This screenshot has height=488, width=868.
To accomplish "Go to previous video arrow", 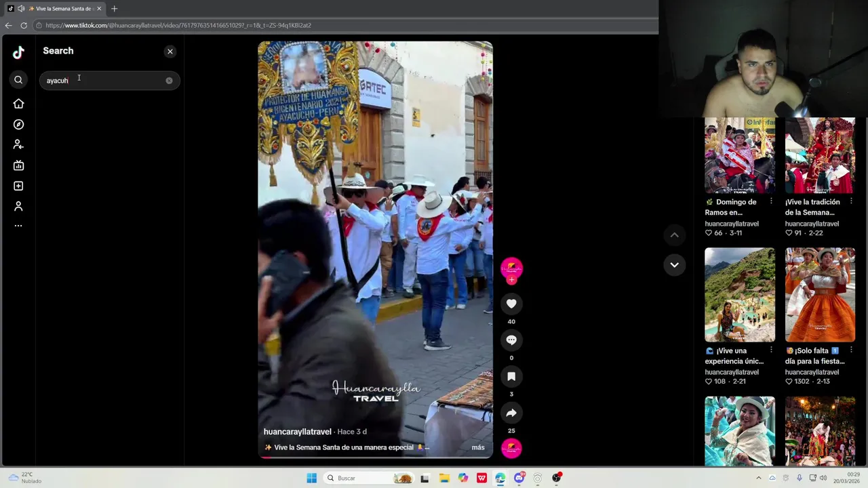I will 674,235.
